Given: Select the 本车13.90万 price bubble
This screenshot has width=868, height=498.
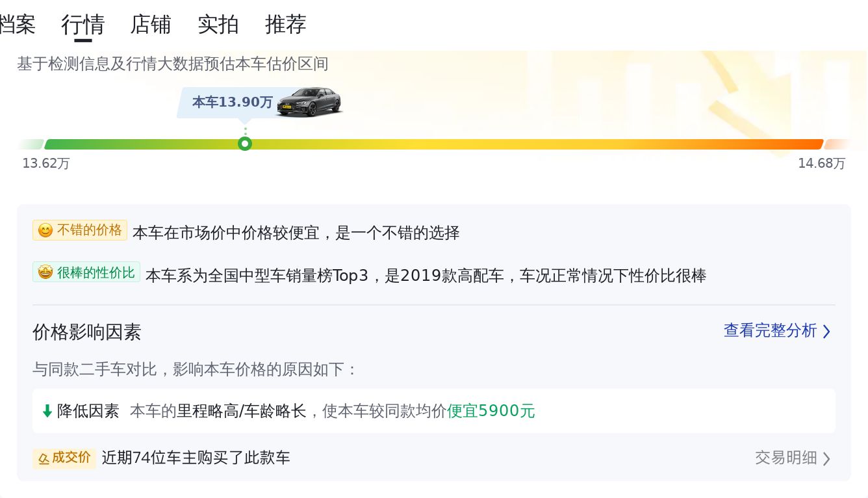Looking at the screenshot, I should pos(233,102).
